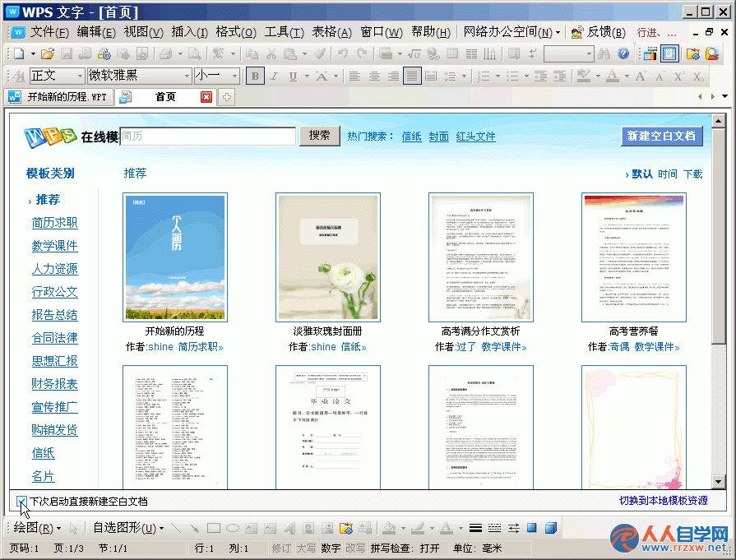Toggle the task pane view icon
The image size is (736, 560).
669,54
